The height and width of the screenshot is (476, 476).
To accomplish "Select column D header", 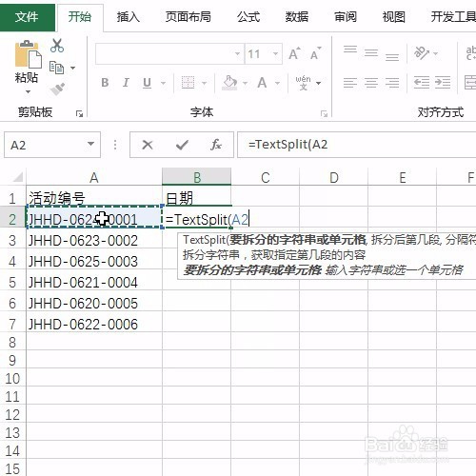I will (334, 177).
